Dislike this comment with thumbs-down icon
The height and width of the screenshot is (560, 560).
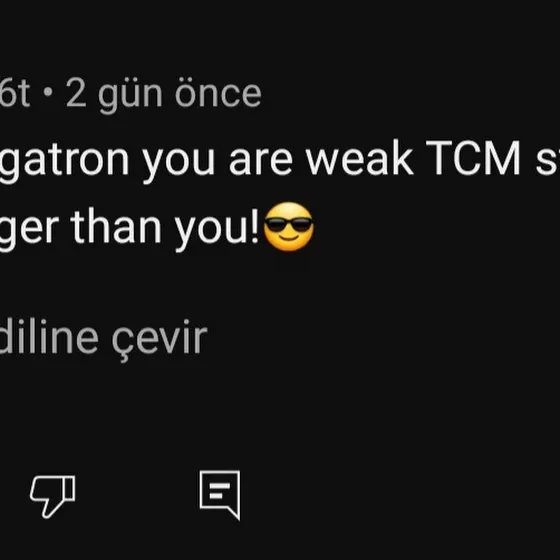pyautogui.click(x=53, y=496)
